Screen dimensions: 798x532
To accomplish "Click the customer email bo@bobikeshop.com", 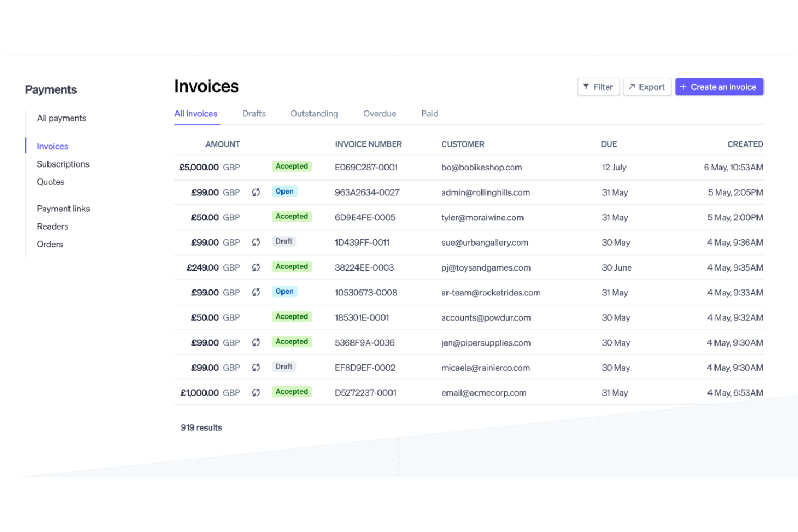I will pos(481,168).
